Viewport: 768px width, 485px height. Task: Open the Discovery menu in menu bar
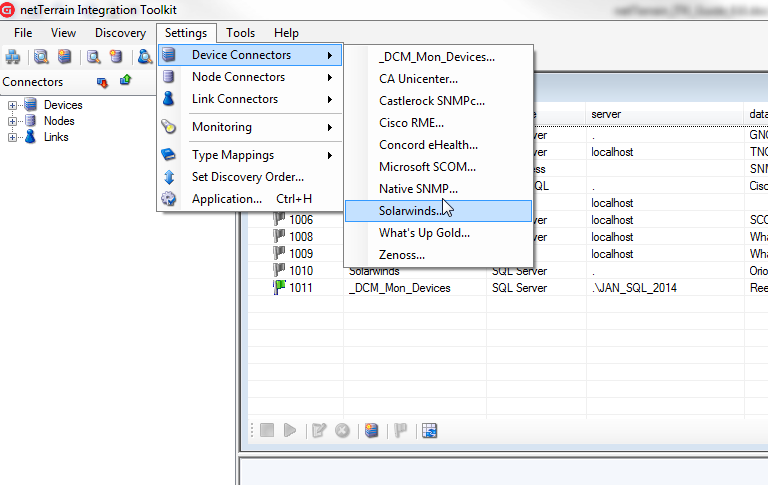pos(120,33)
